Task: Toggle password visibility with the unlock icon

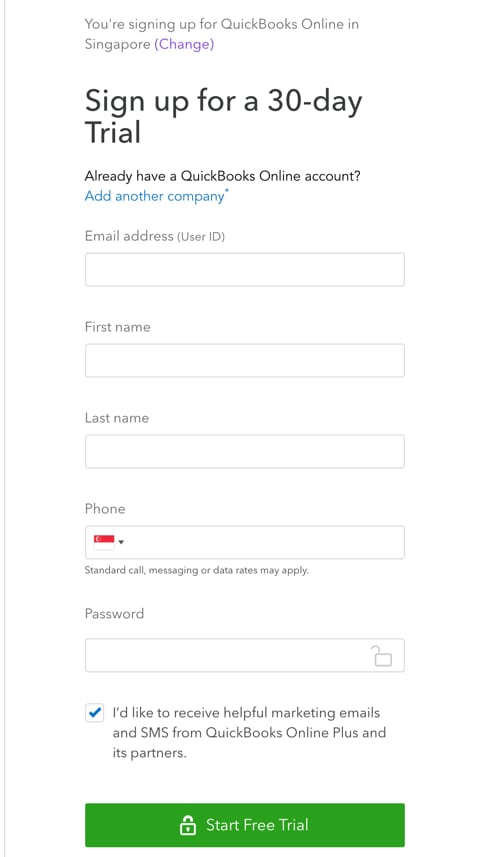Action: [x=382, y=655]
